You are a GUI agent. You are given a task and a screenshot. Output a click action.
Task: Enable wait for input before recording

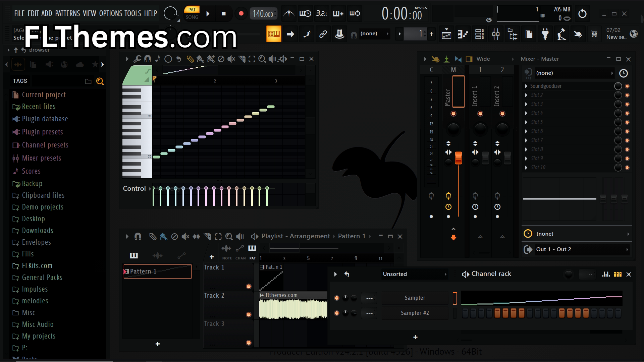click(x=305, y=13)
